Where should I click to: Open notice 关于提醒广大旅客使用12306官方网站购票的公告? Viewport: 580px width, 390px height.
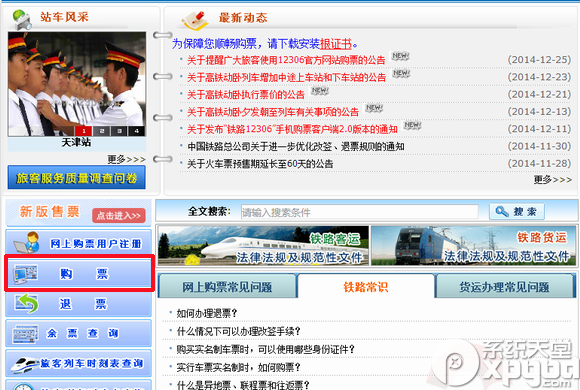tap(286, 60)
